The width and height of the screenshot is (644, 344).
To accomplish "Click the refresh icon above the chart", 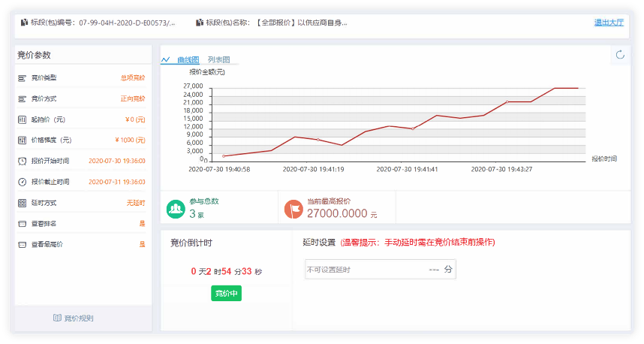I will pyautogui.click(x=620, y=55).
